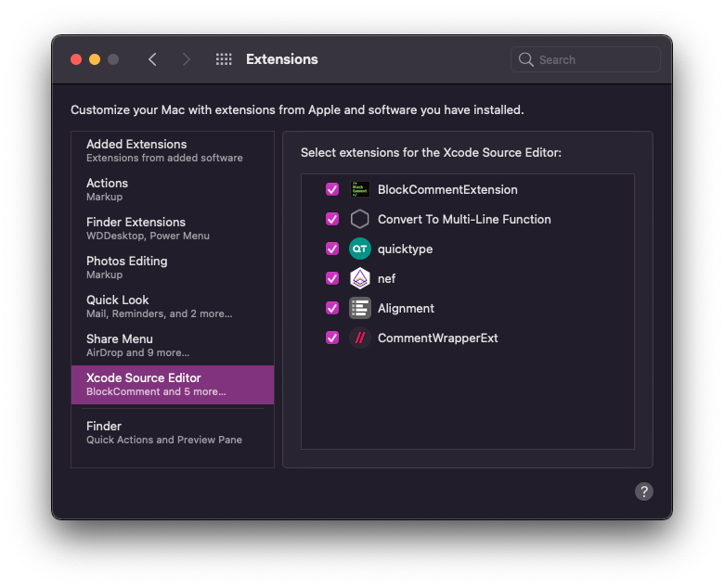This screenshot has width=724, height=588.
Task: Go back using the left chevron
Action: tap(152, 59)
